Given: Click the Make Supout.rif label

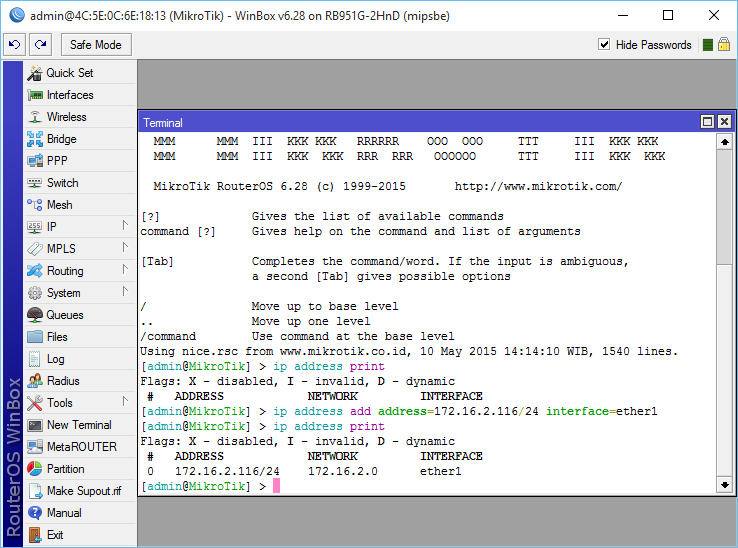Looking at the screenshot, I should [x=84, y=491].
